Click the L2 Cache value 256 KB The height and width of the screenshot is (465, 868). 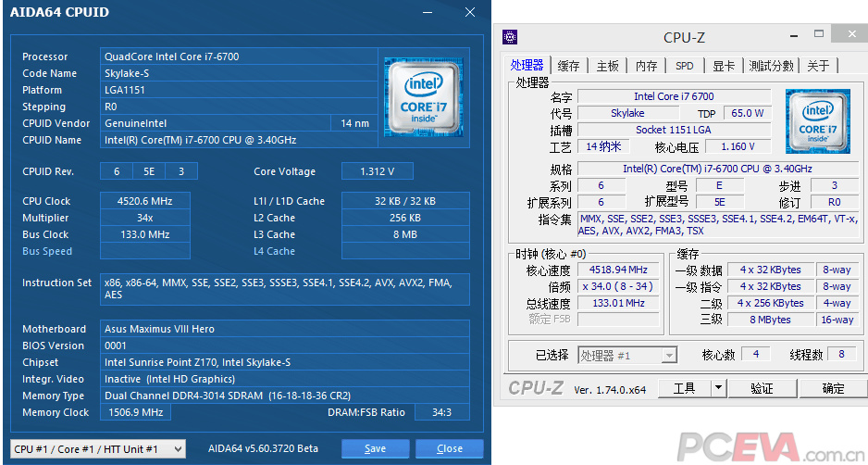[405, 218]
